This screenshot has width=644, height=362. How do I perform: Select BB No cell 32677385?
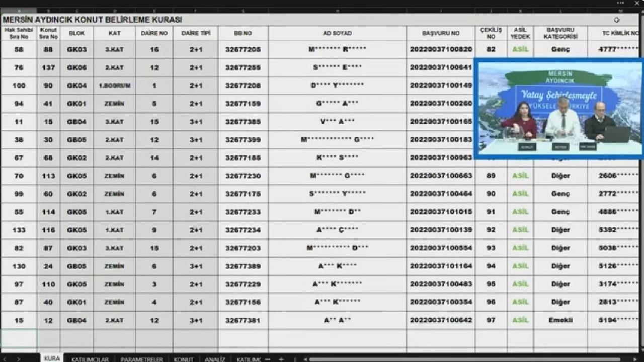click(x=243, y=122)
